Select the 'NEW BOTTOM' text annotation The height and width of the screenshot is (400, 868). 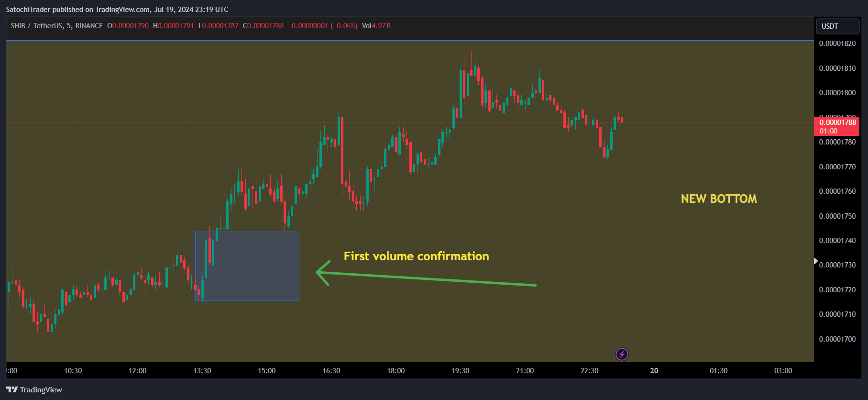[x=719, y=199]
